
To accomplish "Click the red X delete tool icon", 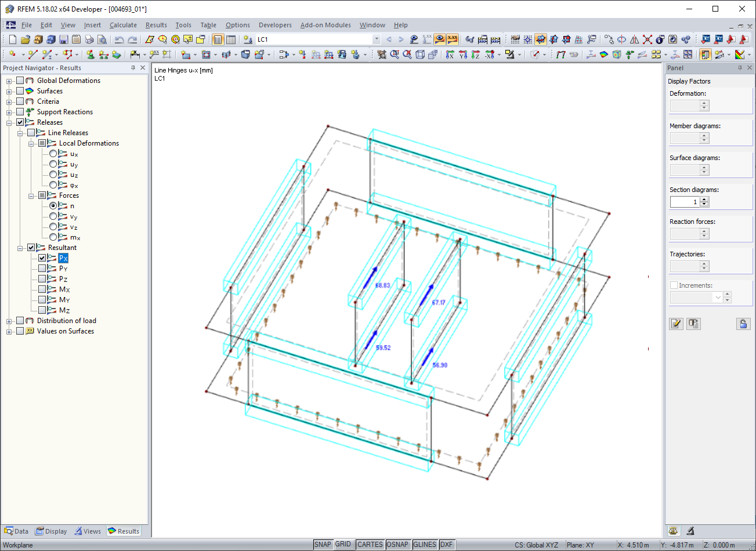I will (648, 39).
